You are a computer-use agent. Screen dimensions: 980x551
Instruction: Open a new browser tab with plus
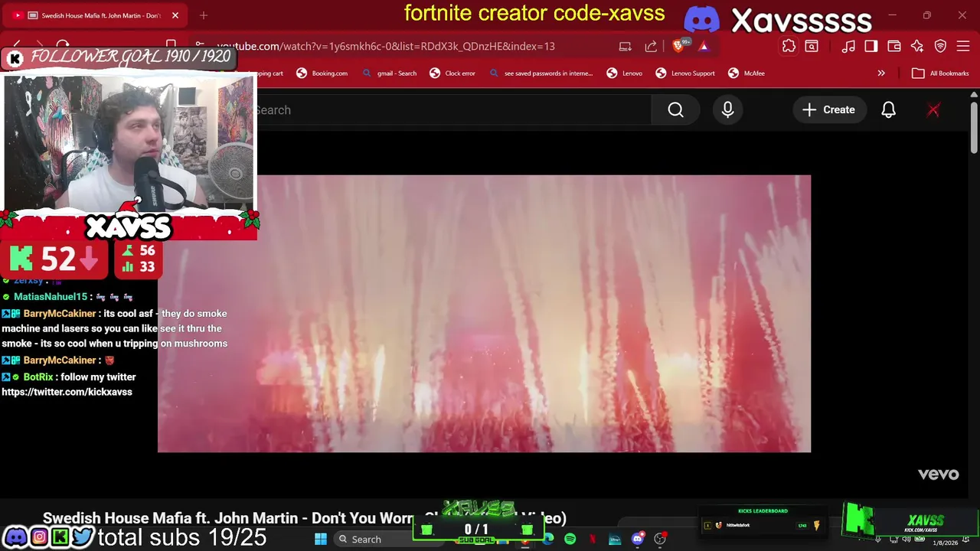pyautogui.click(x=204, y=15)
